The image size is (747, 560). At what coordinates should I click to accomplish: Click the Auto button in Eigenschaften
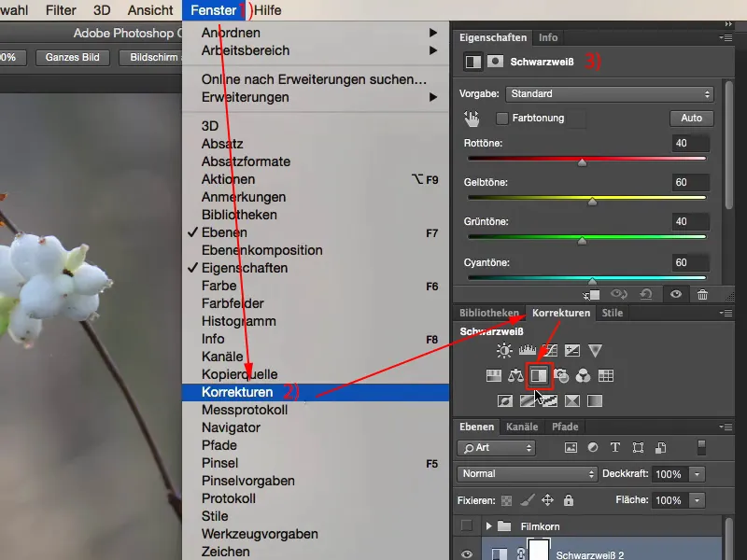(x=691, y=119)
